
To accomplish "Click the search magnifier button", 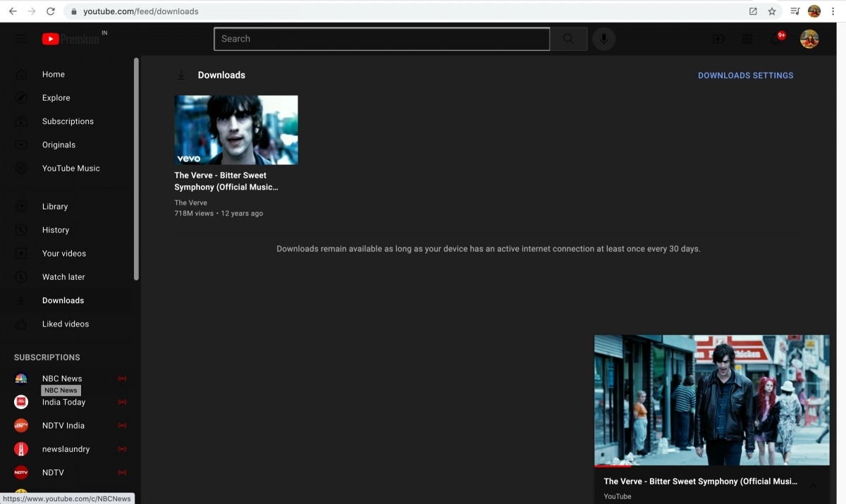I will coord(568,39).
